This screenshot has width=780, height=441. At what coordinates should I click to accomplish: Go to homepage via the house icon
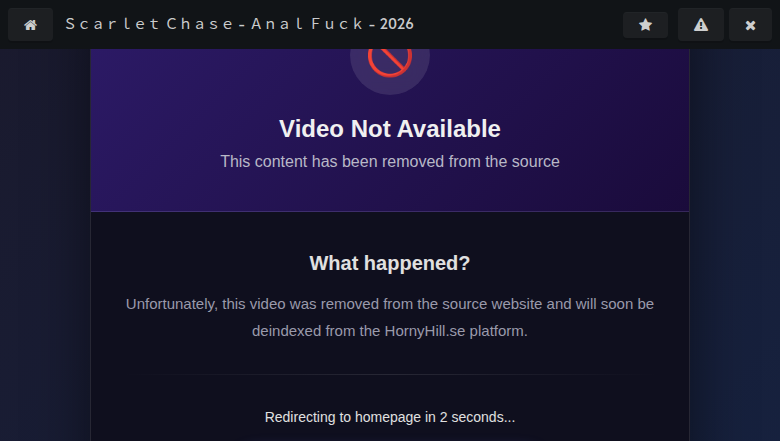point(30,25)
